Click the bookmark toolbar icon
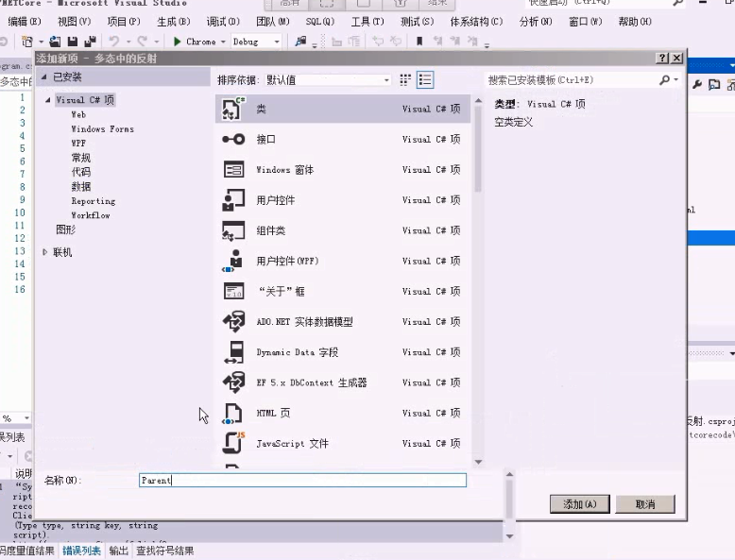 click(419, 42)
